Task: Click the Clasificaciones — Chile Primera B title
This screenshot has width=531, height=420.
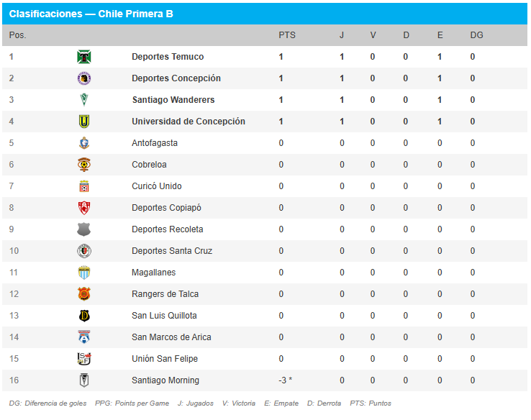Action: (x=91, y=14)
